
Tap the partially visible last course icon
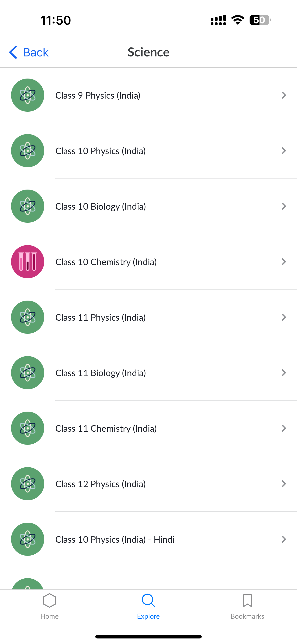pos(27,584)
